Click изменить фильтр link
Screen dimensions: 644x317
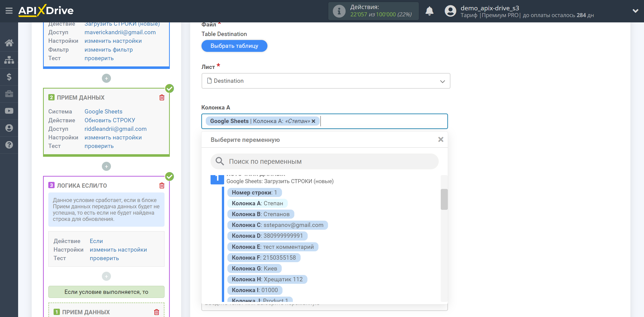pos(108,50)
